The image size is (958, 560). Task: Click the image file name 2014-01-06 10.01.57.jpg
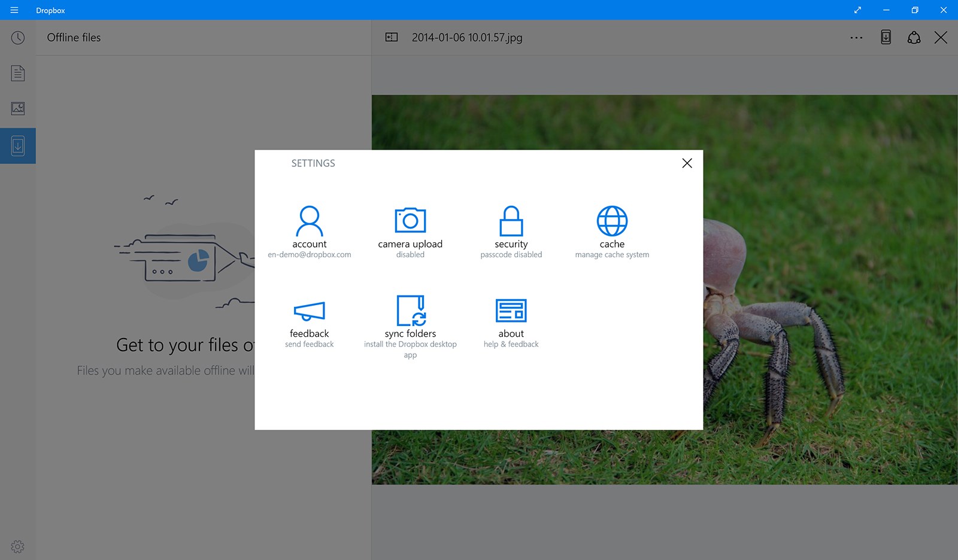(x=467, y=37)
